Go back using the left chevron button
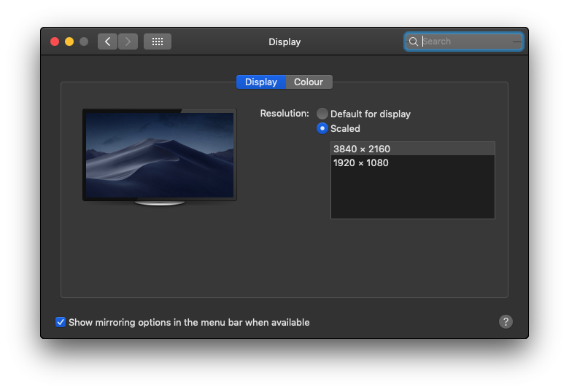This screenshot has height=392, width=569. tap(107, 42)
